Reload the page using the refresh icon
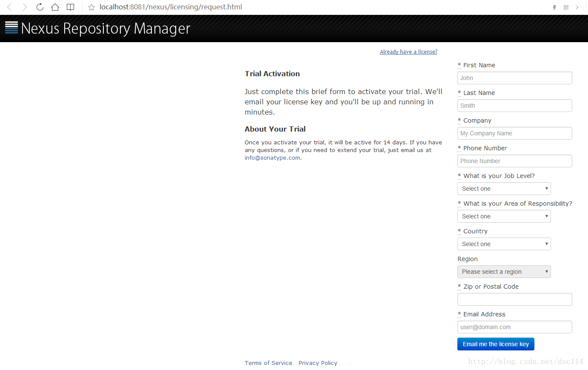Viewport: 588px width, 370px height. pos(40,7)
